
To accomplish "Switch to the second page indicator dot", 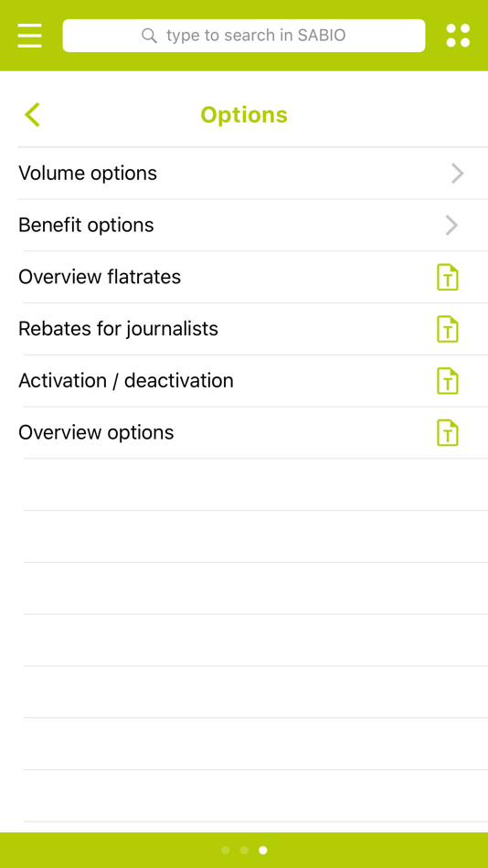I will [244, 851].
